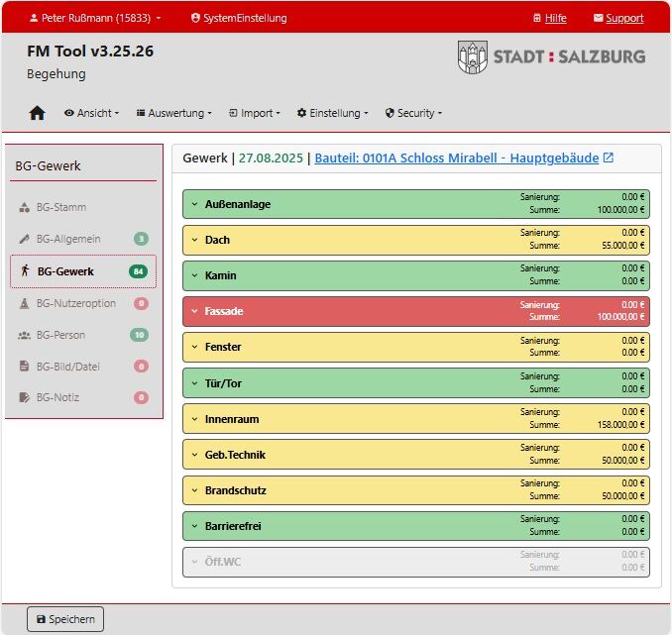This screenshot has width=672, height=635.
Task: Open Bauteil 0101A Schloss Mirabell link
Action: click(x=457, y=158)
